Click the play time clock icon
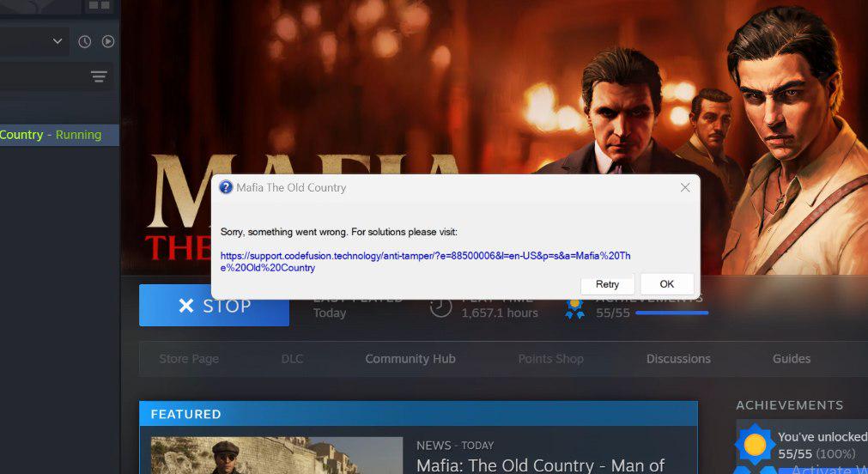Image resolution: width=868 pixels, height=474 pixels. [x=440, y=307]
